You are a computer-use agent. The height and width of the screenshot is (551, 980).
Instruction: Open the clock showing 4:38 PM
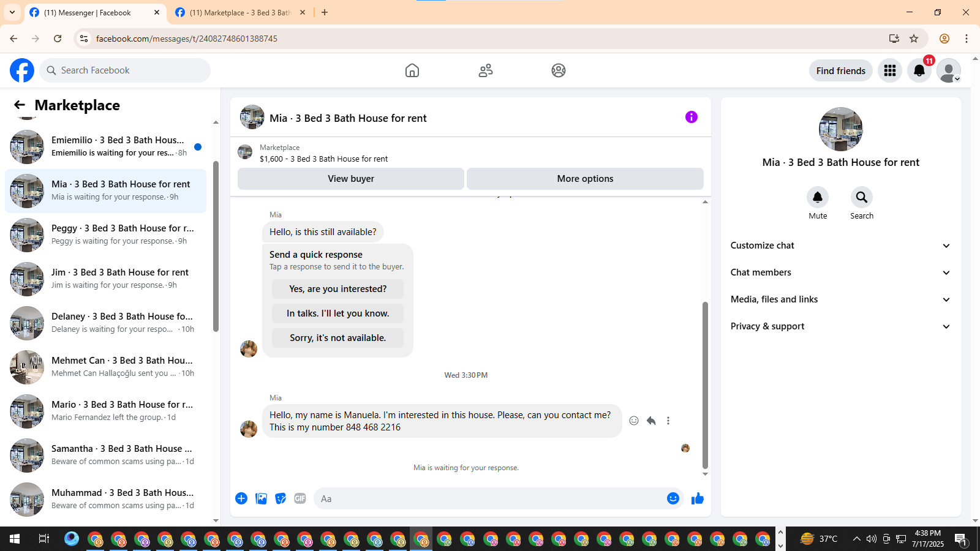tap(927, 539)
